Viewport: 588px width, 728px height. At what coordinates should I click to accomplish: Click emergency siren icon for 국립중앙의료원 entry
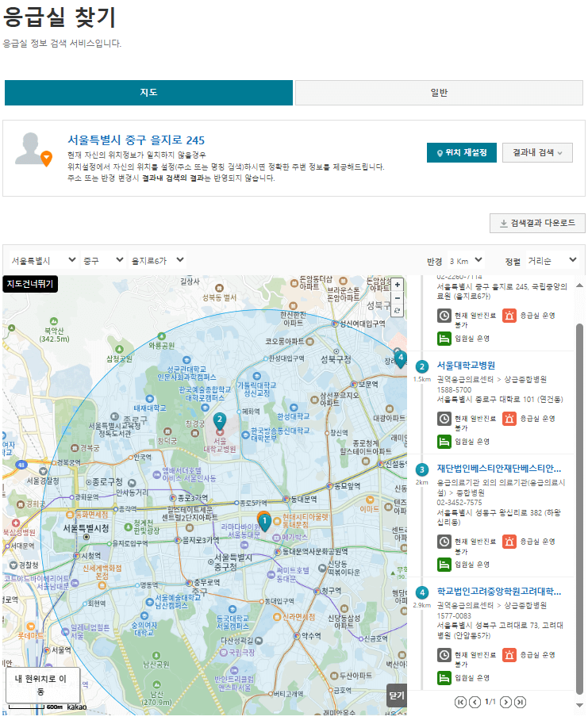[509, 316]
